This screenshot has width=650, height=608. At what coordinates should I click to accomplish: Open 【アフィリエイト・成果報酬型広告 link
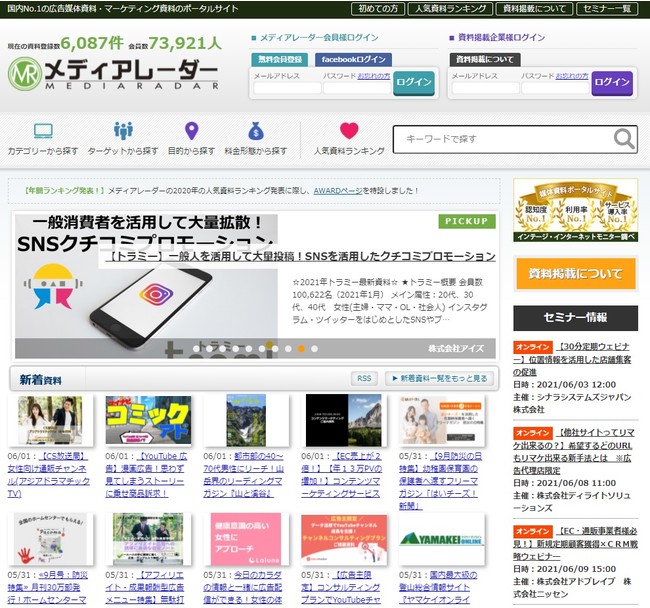145,588
